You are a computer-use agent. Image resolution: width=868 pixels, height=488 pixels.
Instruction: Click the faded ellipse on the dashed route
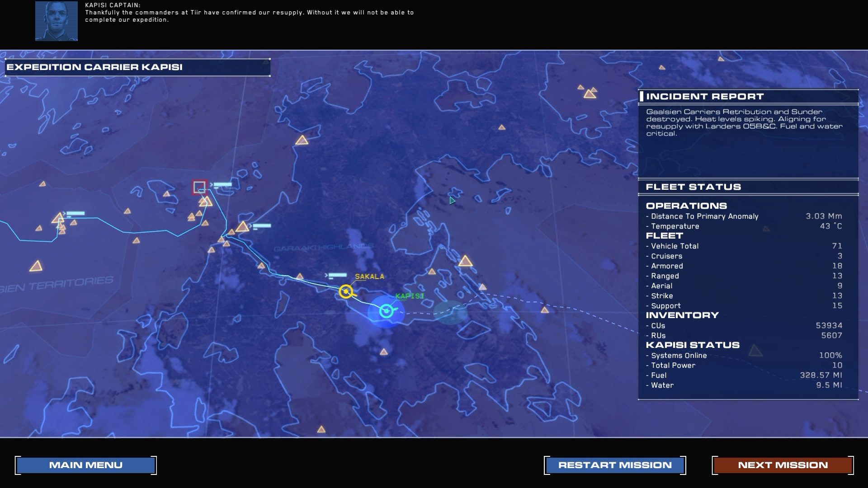(450, 313)
